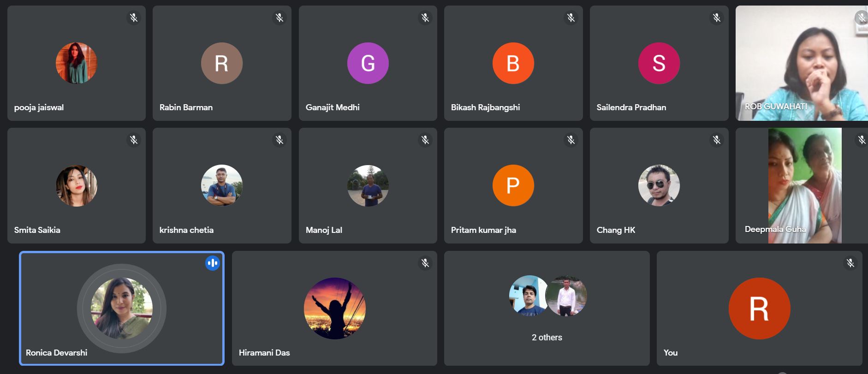Click Smita Saikia's profile picture
This screenshot has height=374, width=868.
tap(77, 185)
